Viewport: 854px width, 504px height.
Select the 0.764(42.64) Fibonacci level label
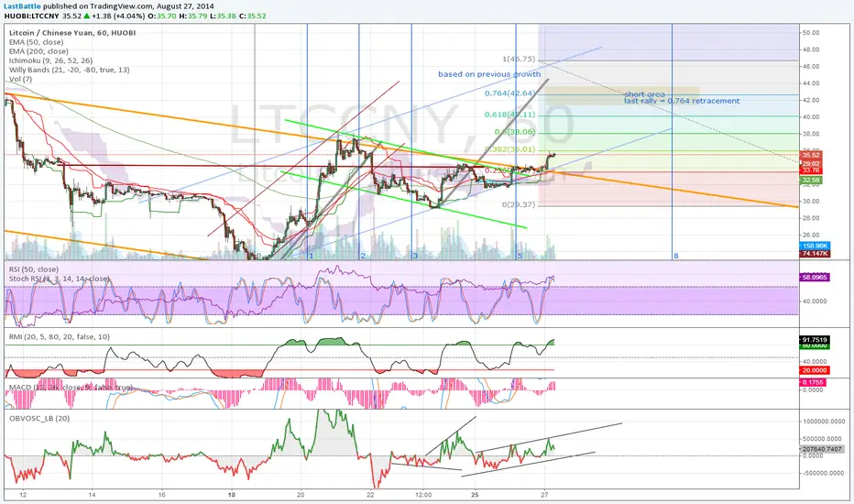click(x=509, y=93)
